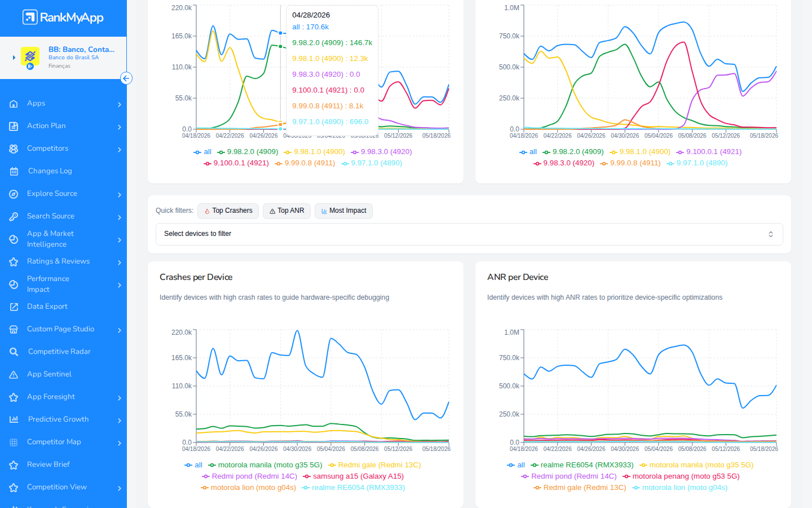
Task: Click the Data Export icon
Action: pyautogui.click(x=14, y=307)
